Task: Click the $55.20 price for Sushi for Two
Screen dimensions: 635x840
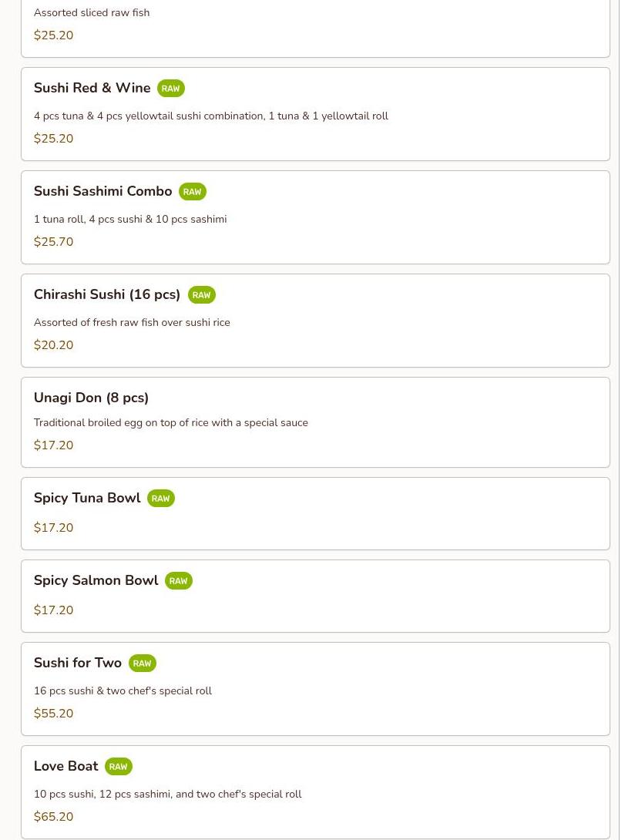Action: click(53, 714)
